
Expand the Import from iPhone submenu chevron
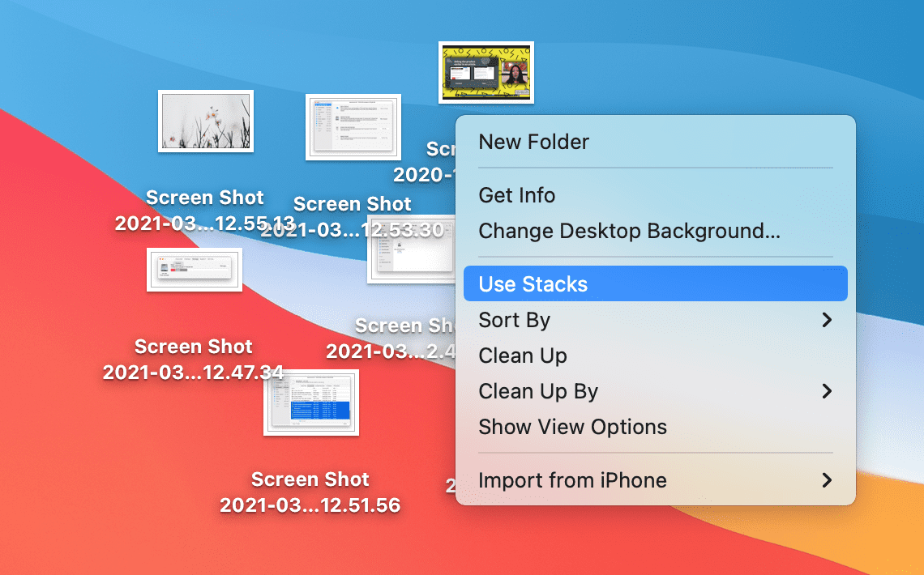pyautogui.click(x=828, y=480)
